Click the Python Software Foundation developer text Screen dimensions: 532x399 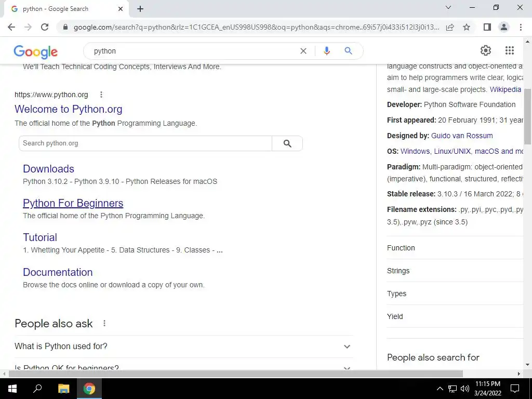(470, 104)
